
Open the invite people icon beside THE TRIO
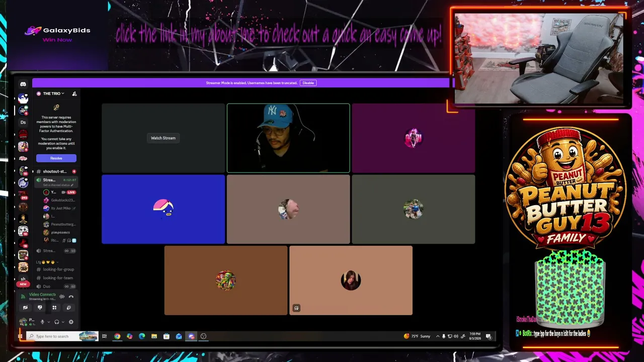click(x=74, y=94)
